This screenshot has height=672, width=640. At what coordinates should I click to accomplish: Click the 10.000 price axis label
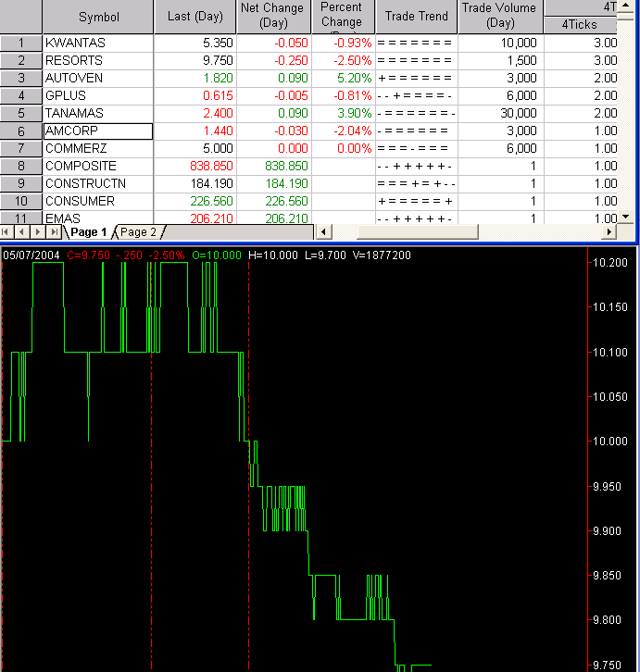click(x=610, y=441)
